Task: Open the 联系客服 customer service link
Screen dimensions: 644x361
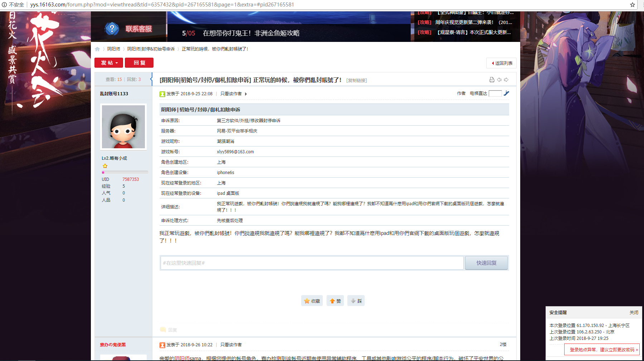Action: click(x=139, y=29)
